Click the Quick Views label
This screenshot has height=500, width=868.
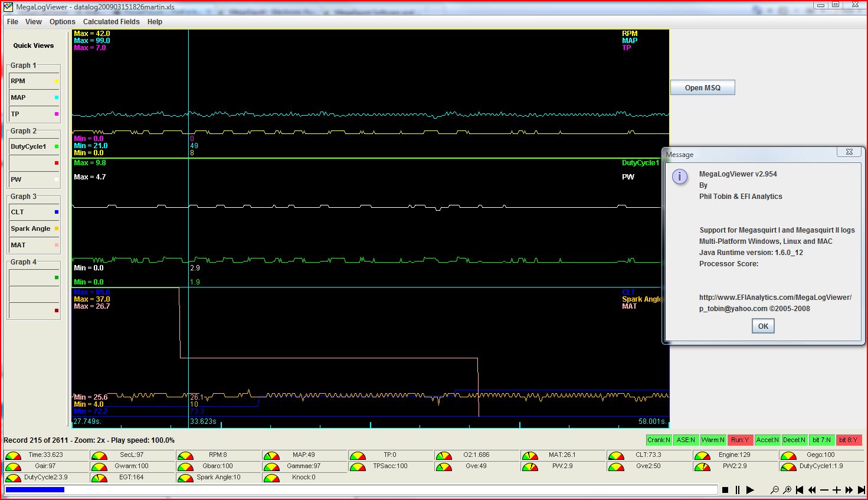click(x=34, y=45)
